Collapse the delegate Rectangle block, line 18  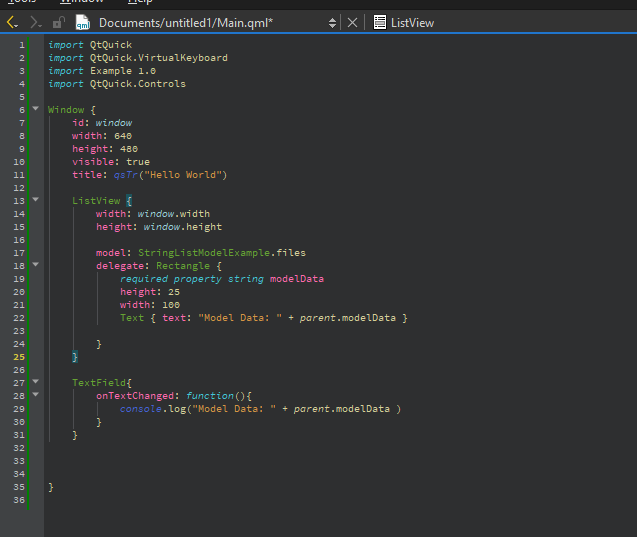35,264
